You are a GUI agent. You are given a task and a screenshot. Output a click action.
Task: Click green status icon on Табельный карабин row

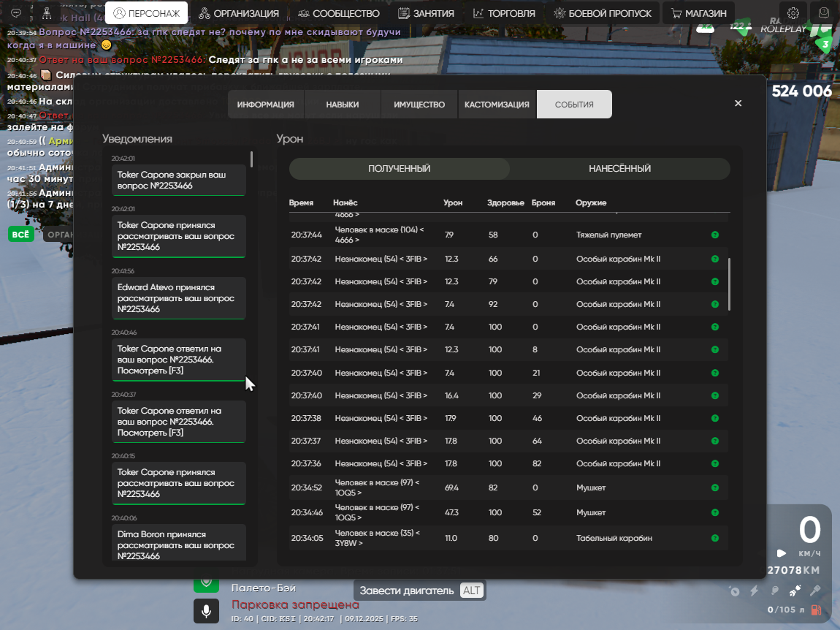(714, 538)
